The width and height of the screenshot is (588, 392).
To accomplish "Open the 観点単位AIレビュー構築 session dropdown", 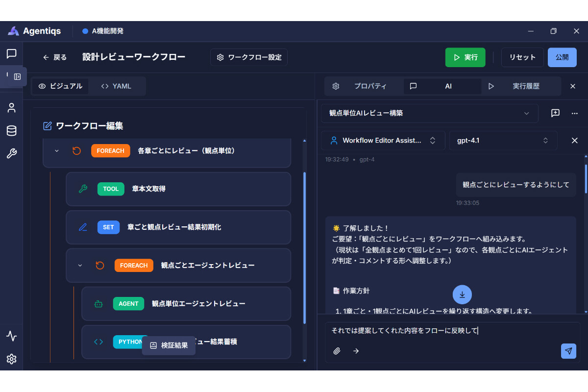I will click(x=430, y=113).
